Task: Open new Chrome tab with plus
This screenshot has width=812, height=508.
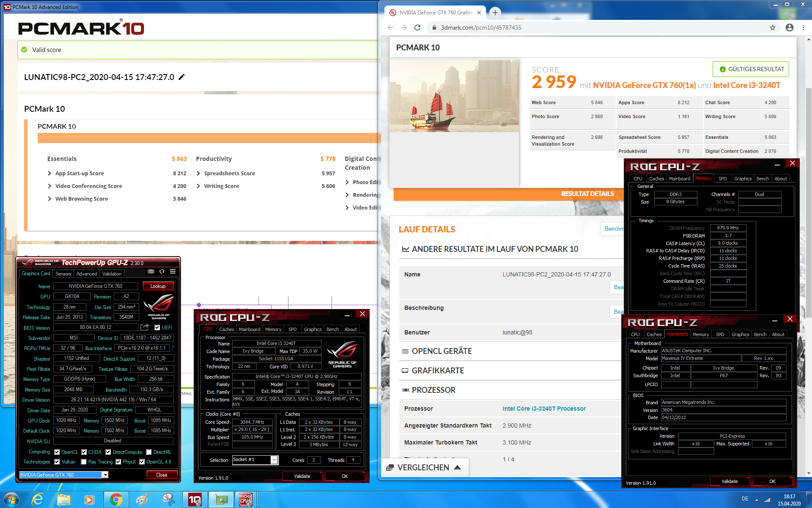Action: (495, 13)
